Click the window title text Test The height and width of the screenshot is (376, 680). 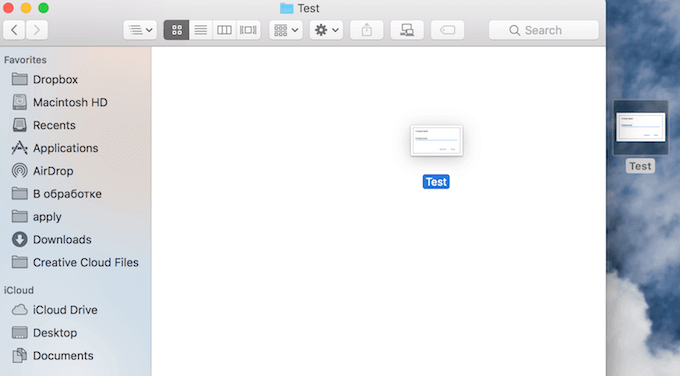[308, 8]
